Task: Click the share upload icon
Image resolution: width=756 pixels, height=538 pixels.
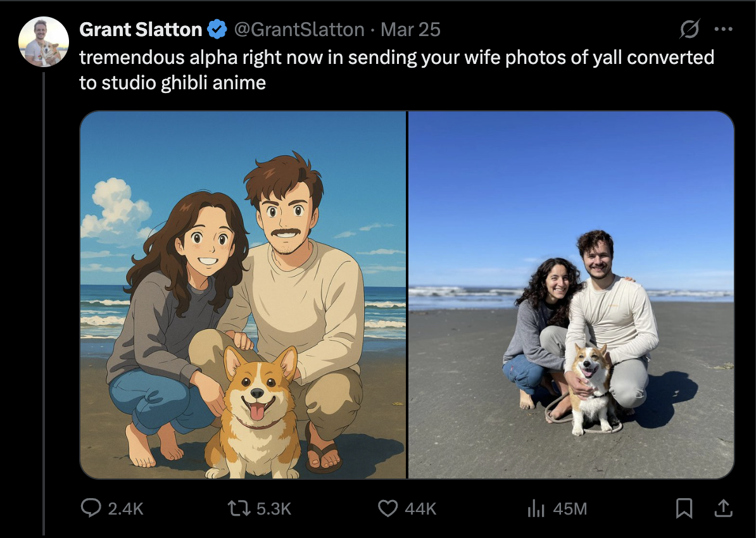Action: (723, 507)
